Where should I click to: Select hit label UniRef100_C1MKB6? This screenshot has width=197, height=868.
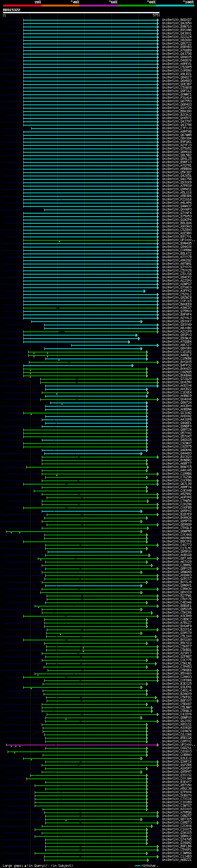pos(177,358)
